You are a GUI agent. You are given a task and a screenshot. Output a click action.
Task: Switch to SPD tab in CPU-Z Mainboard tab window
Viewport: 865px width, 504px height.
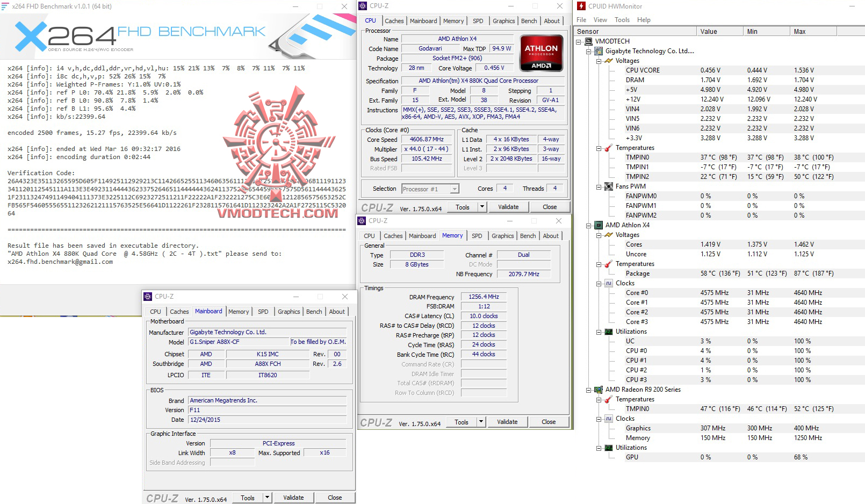[x=263, y=312]
